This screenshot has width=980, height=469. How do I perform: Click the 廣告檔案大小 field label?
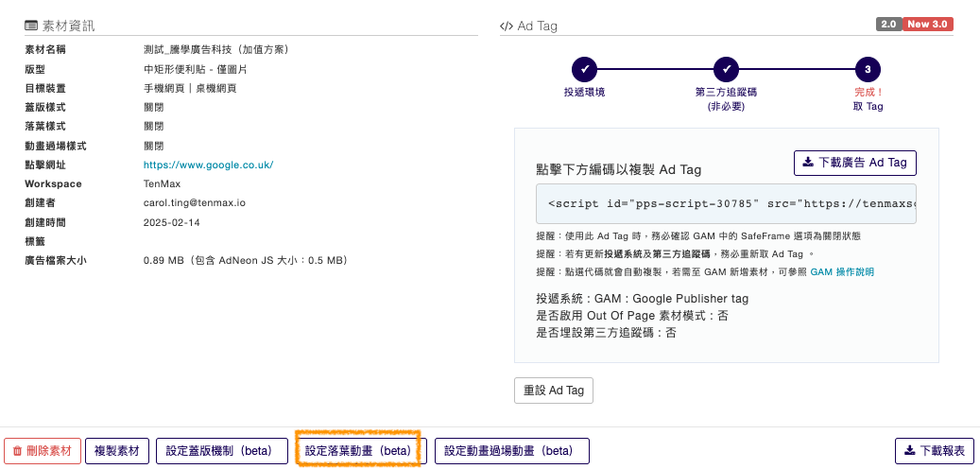click(x=55, y=260)
